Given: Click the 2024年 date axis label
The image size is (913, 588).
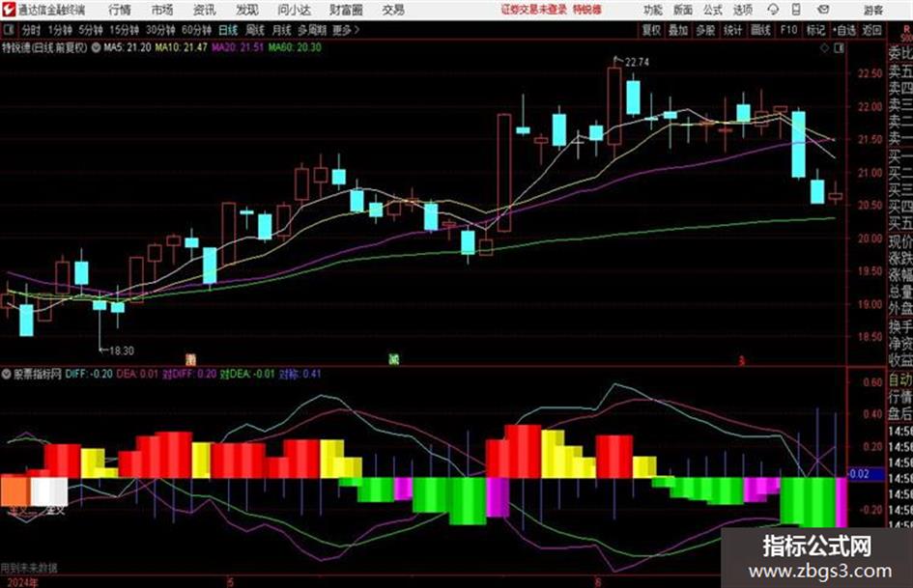Looking at the screenshot, I should 23,582.
